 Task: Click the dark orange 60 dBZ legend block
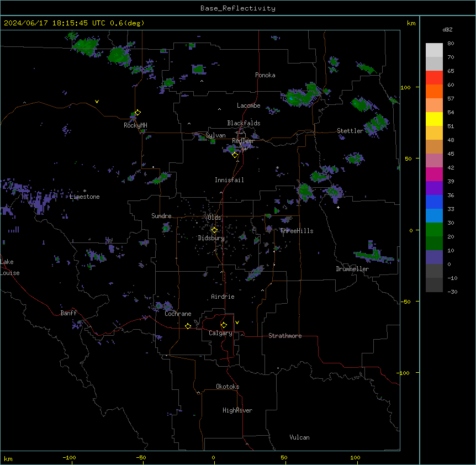434,91
